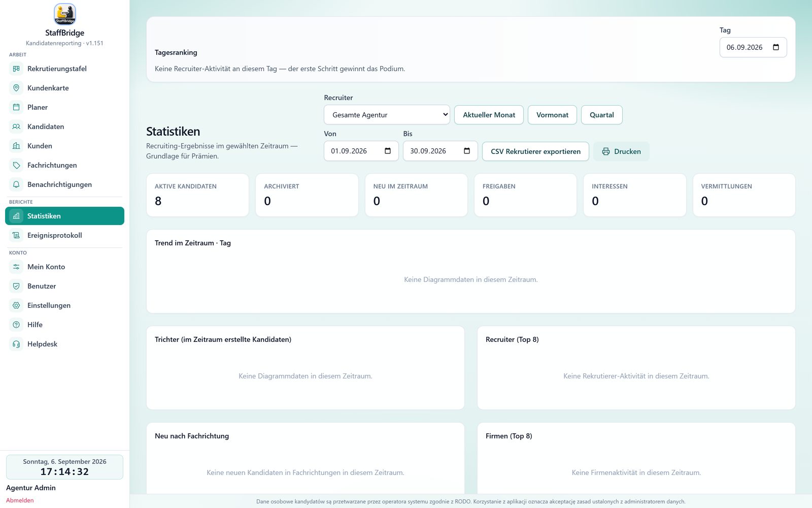Viewport: 812px width, 508px height.
Task: Go to the Planer page
Action: (x=64, y=107)
